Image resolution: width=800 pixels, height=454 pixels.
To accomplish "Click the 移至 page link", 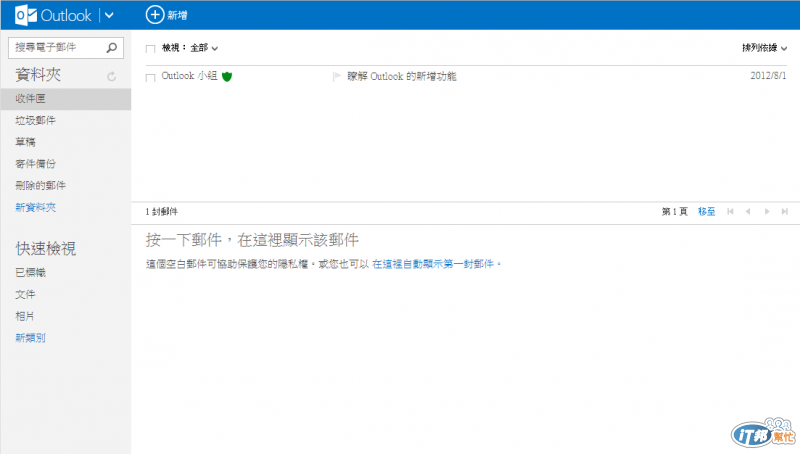I will (707, 211).
